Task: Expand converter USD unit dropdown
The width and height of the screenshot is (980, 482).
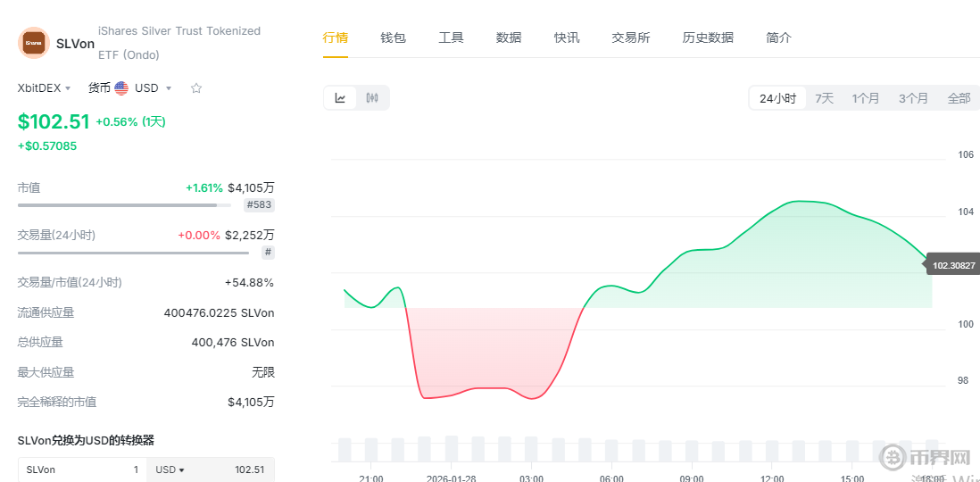Action: click(170, 470)
